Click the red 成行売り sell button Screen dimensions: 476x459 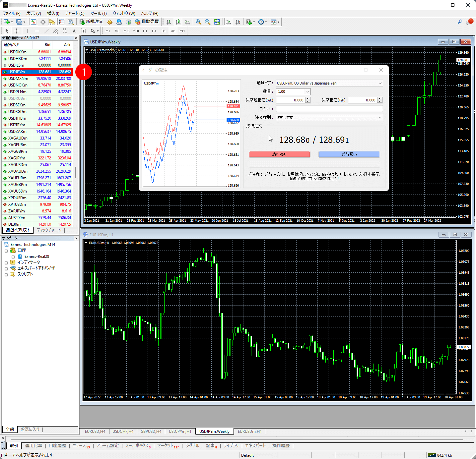tap(279, 154)
